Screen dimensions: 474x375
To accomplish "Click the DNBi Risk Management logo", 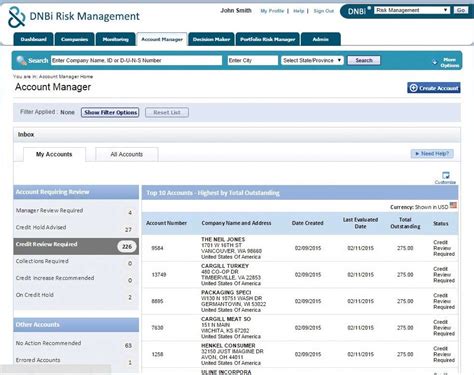I will coord(74,17).
